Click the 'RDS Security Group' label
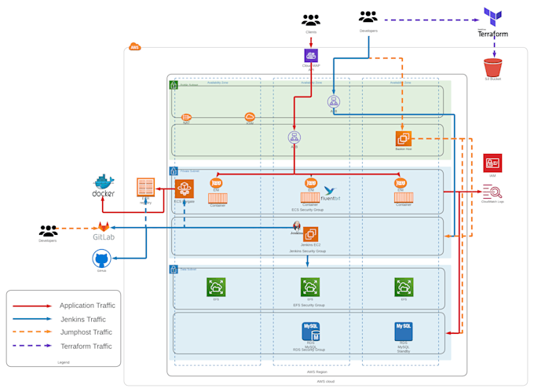Screen dimensions: 534x392 pyautogui.click(x=309, y=350)
